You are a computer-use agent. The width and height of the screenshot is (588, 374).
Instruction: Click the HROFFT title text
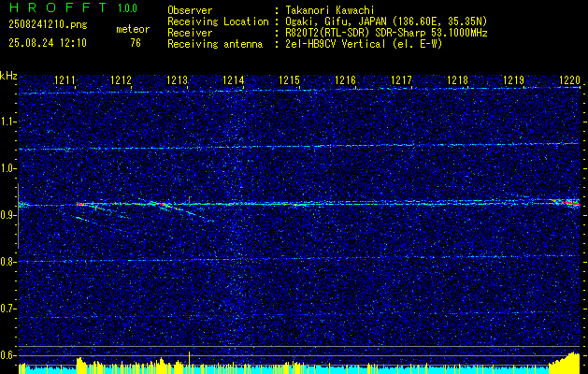tap(58, 7)
